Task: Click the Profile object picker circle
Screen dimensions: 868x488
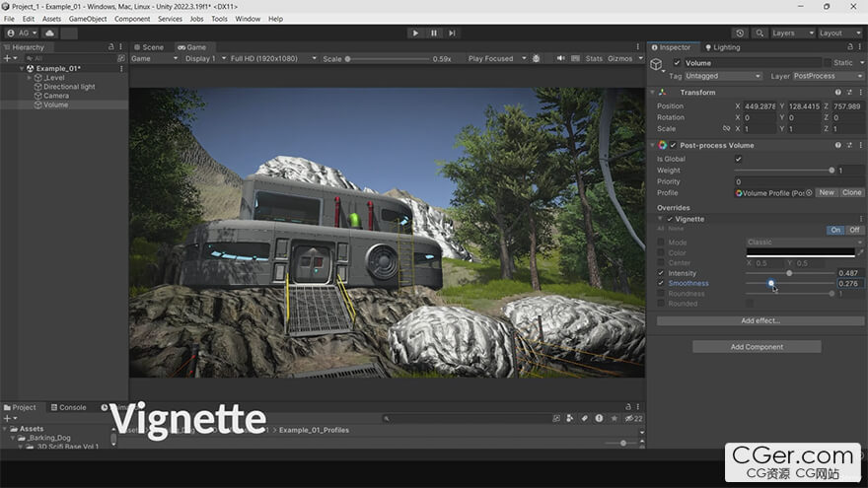Action: click(809, 192)
